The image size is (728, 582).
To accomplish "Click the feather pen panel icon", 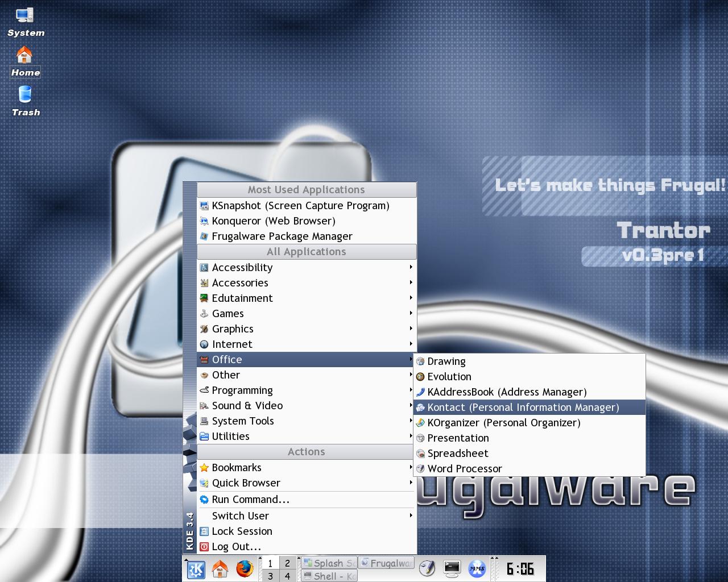I will coord(427,569).
